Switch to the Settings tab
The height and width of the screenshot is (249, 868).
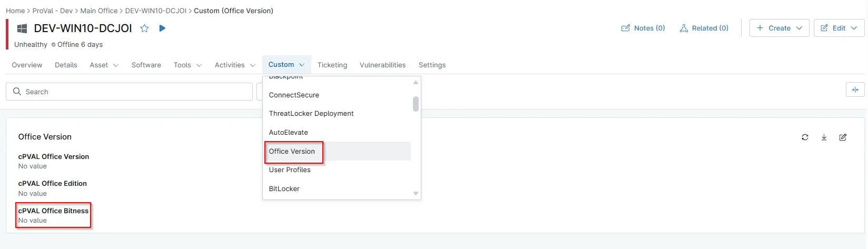point(432,65)
